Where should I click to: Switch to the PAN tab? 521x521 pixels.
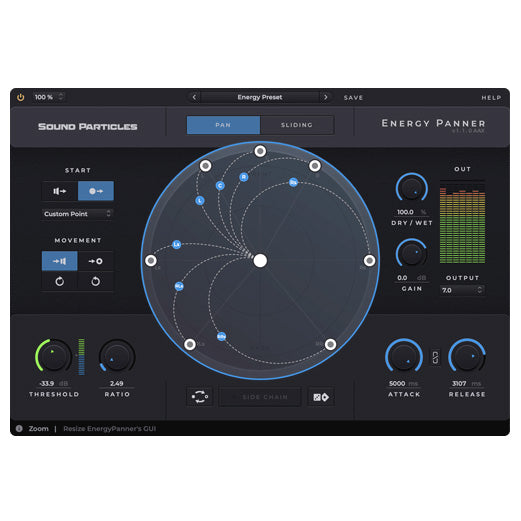pyautogui.click(x=223, y=125)
